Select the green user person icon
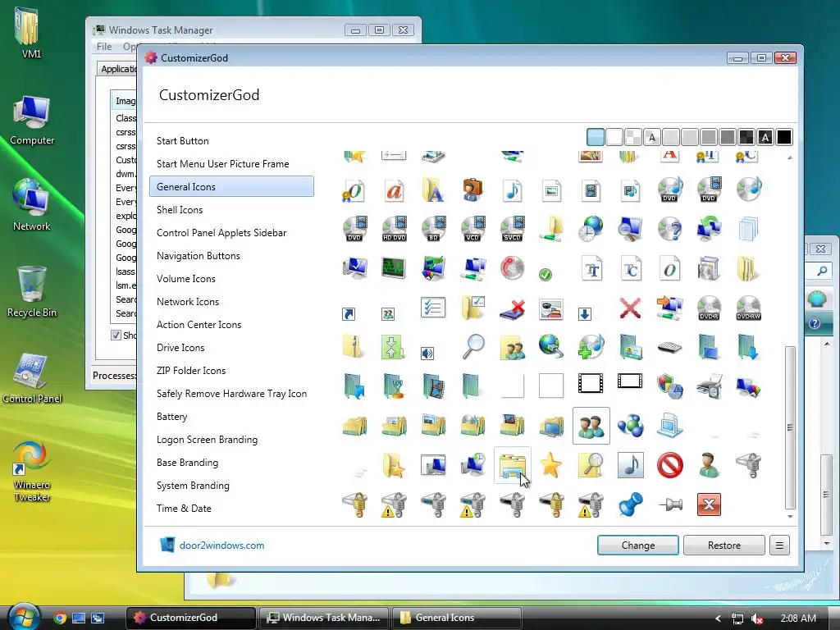The height and width of the screenshot is (630, 840). (710, 465)
